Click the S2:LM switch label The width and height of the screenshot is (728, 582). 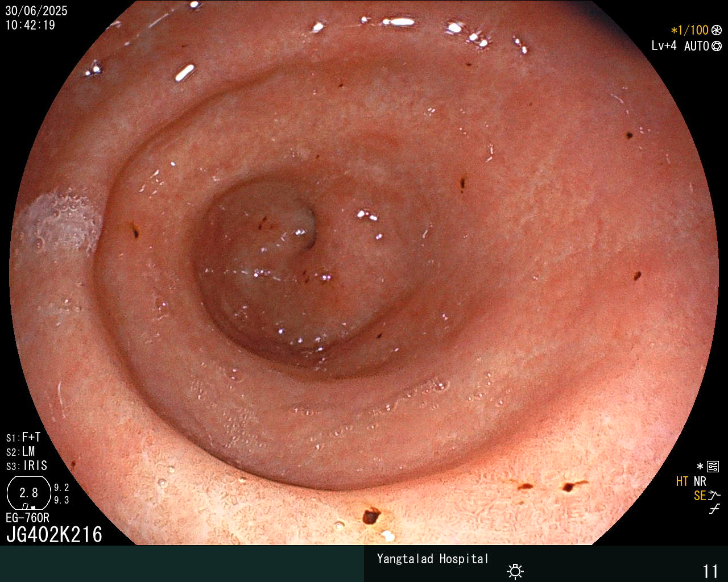(20, 452)
